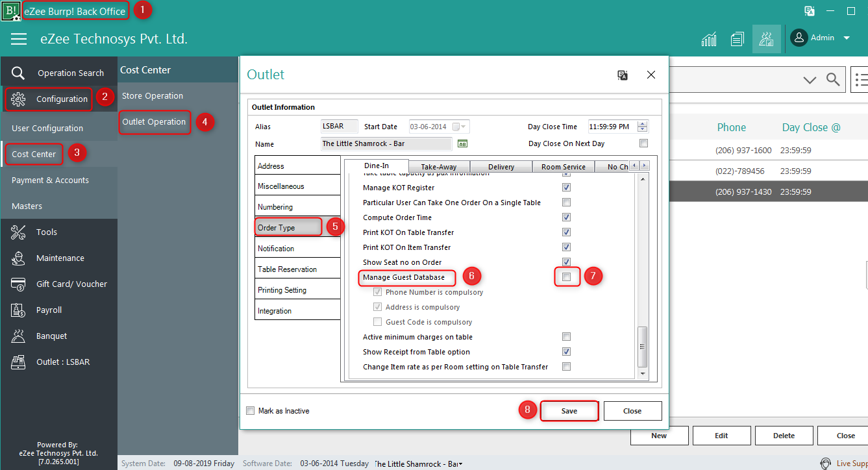Open the hamburger menu

coord(19,39)
